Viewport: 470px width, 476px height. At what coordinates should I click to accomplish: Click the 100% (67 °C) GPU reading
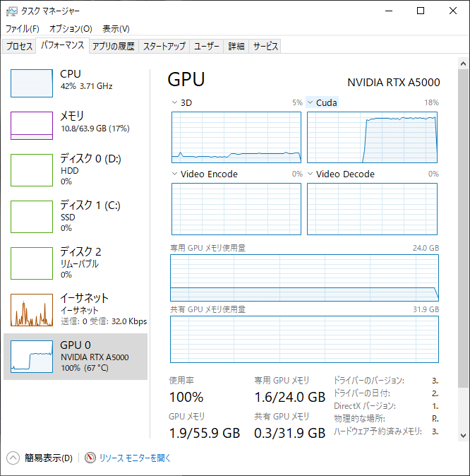coord(85,368)
